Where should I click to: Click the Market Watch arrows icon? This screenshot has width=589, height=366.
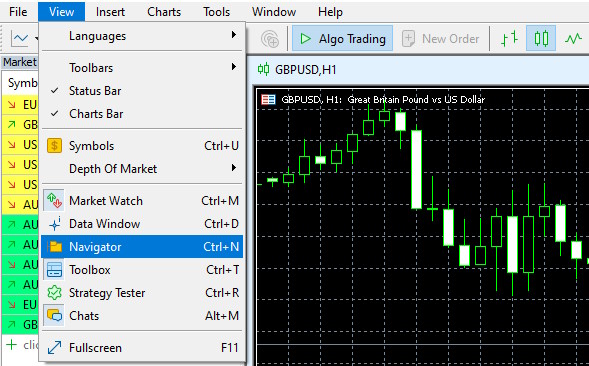click(x=54, y=201)
